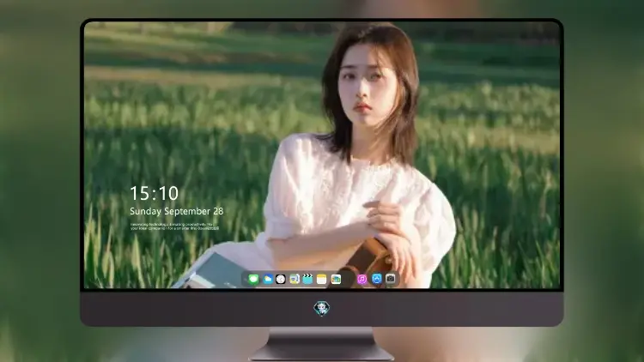
Task: Launch the yellow Notes app from dock
Action: [322, 280]
